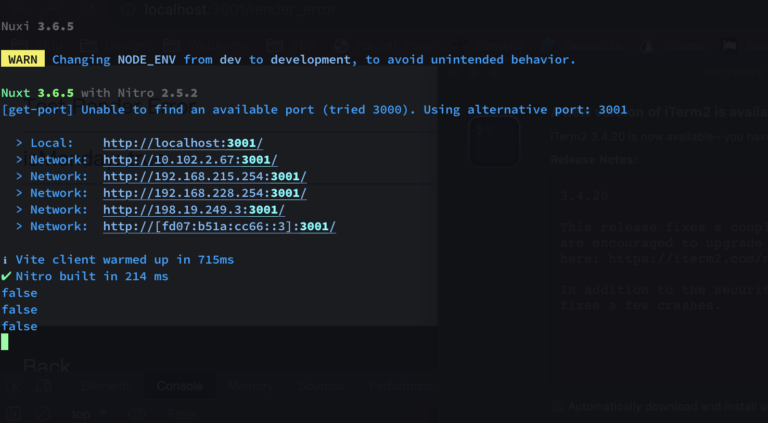Open the IPv6 [fd07:b51a:cc66::3]:3001 link

point(219,226)
